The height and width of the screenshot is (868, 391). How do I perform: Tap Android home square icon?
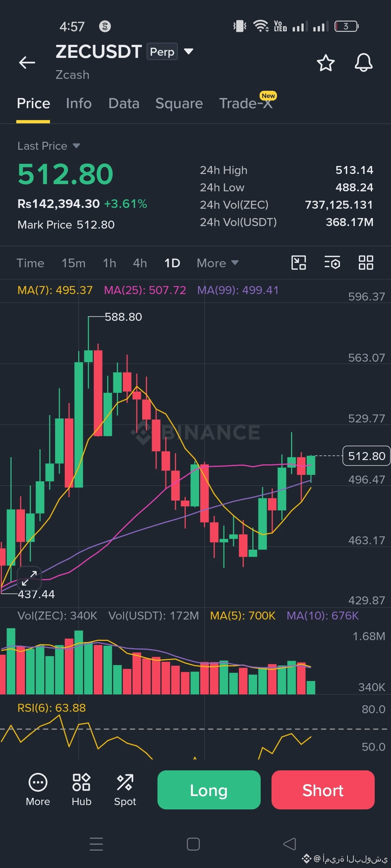coord(193,844)
